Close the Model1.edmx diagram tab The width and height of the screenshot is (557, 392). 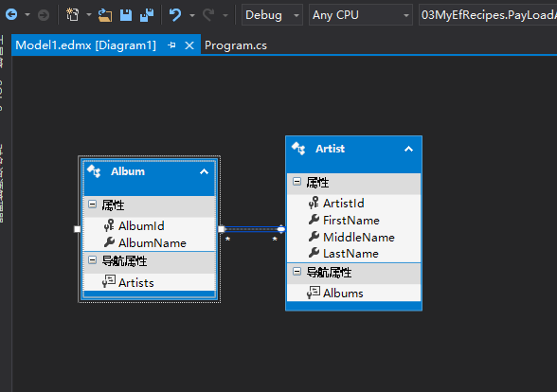point(189,45)
